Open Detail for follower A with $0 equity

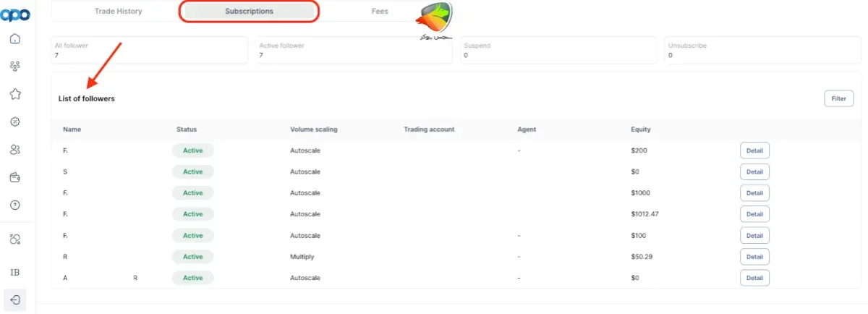coord(754,278)
